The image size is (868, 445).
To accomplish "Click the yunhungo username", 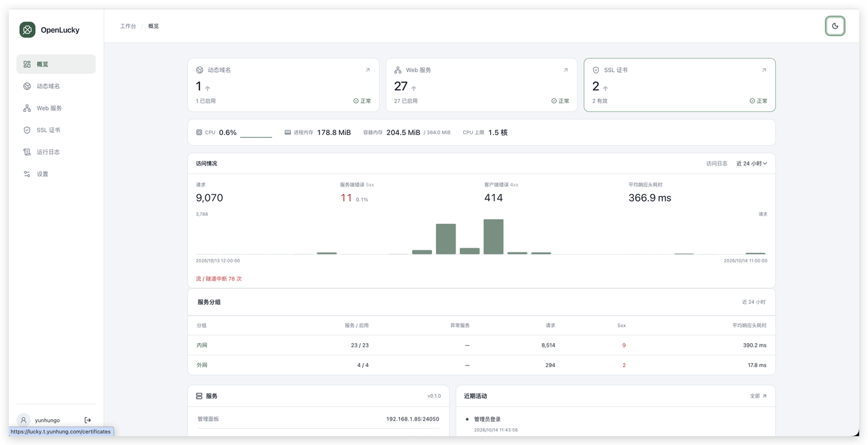I will pos(48,421).
